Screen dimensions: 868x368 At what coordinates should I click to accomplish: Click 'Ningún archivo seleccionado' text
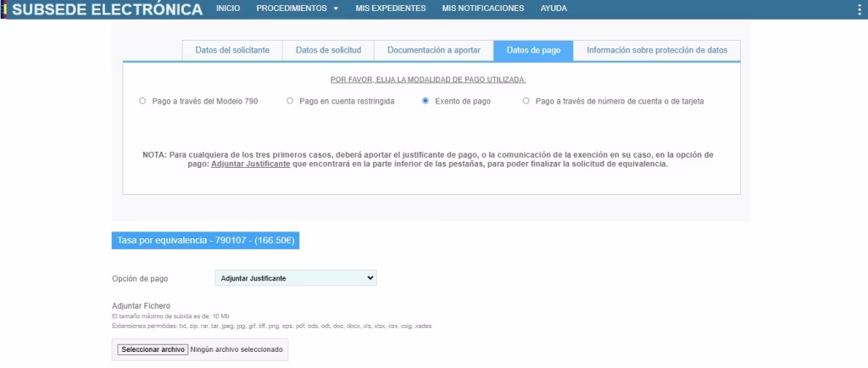[237, 349]
